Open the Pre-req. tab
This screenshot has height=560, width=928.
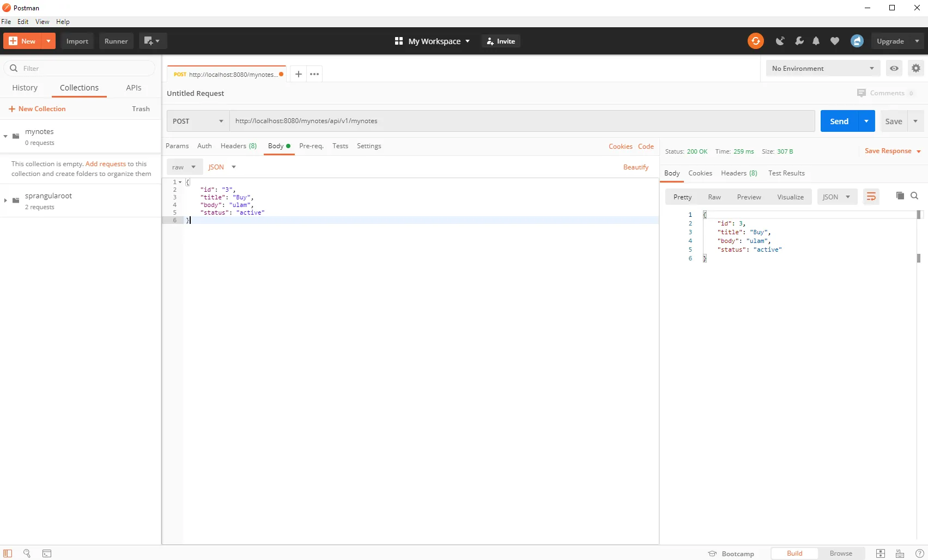click(311, 146)
